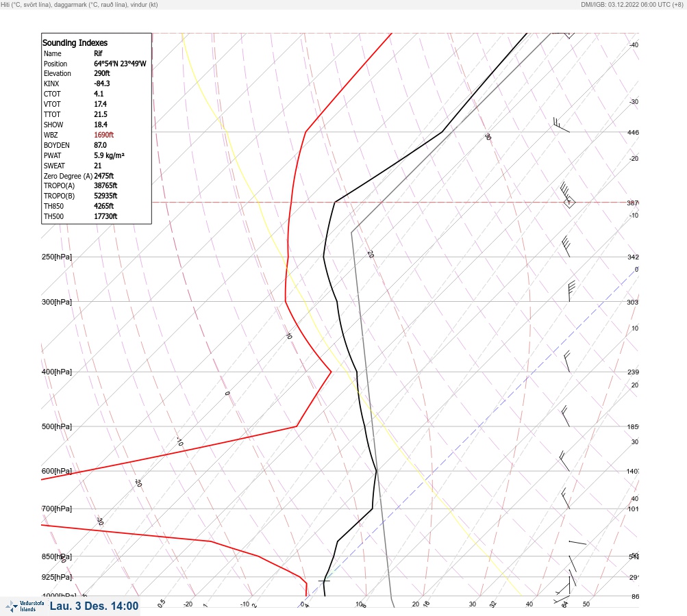This screenshot has width=687, height=616.
Task: Click the wind barb at the 300 hPa level
Action: (571, 292)
